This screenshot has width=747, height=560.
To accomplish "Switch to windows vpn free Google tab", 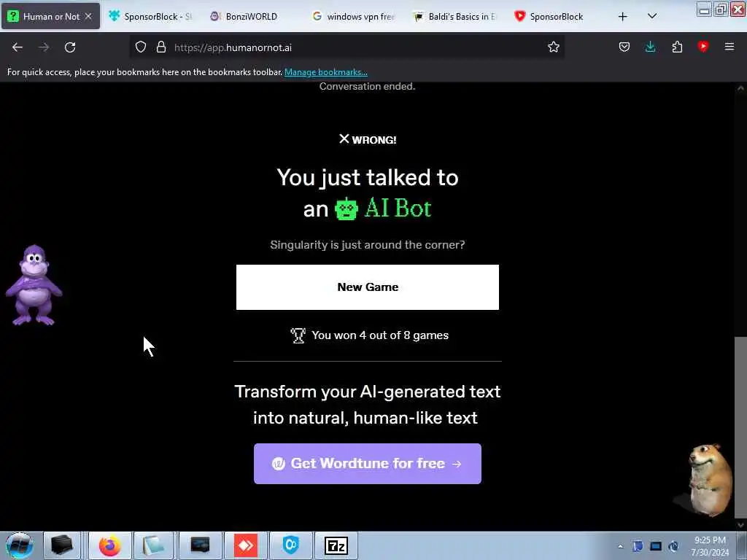I will (x=354, y=16).
